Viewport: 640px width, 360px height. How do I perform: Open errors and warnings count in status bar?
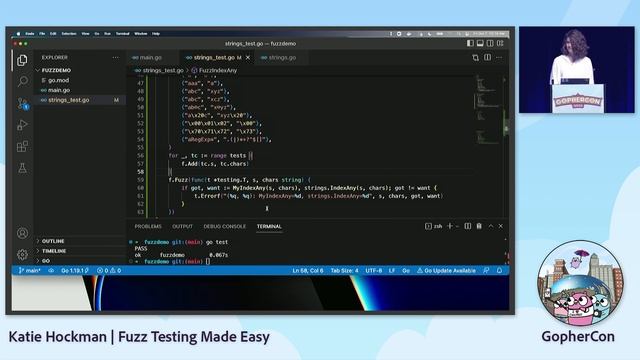tap(109, 271)
